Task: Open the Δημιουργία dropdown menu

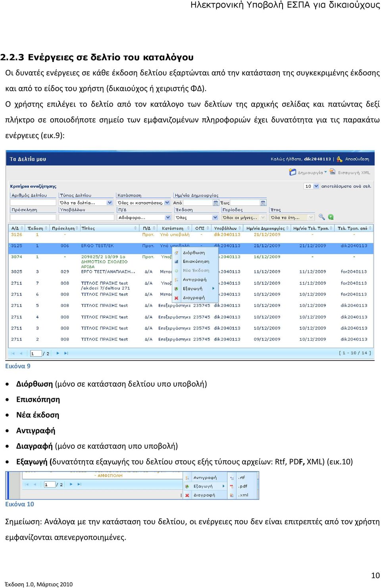Action: [x=308, y=172]
